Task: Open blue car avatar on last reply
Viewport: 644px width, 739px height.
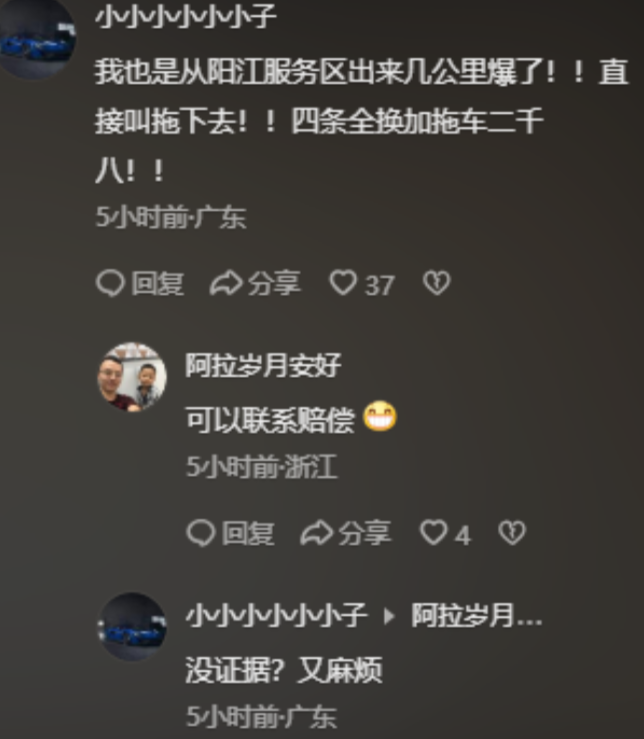Action: [132, 627]
